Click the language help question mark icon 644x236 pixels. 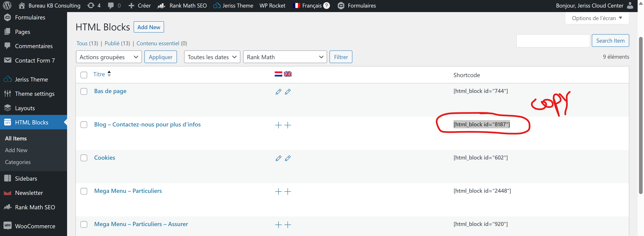327,6
